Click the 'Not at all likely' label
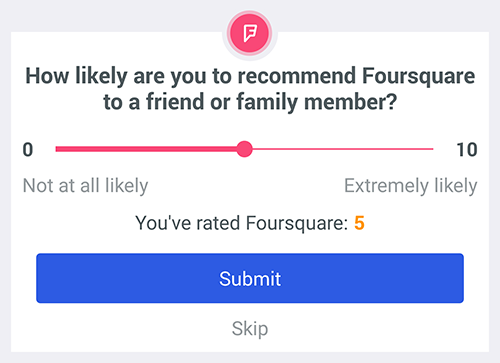Screen dimensions: 500x363 (x=85, y=186)
